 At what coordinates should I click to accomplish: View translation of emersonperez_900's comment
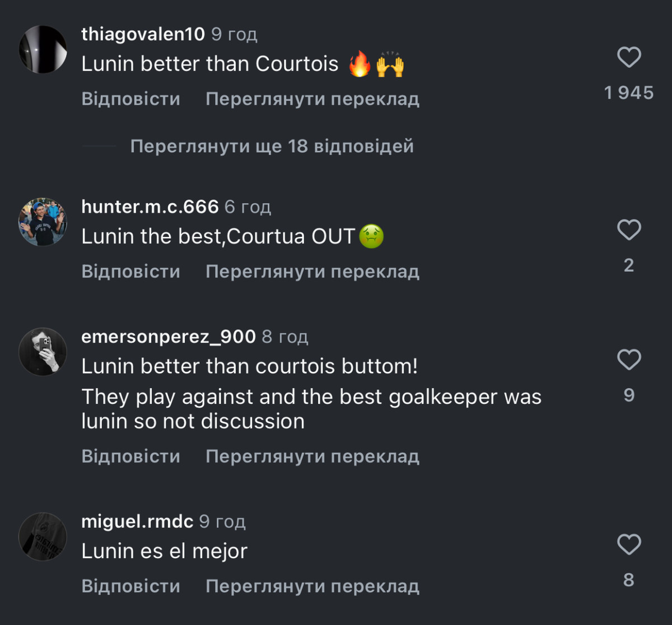[x=312, y=456]
